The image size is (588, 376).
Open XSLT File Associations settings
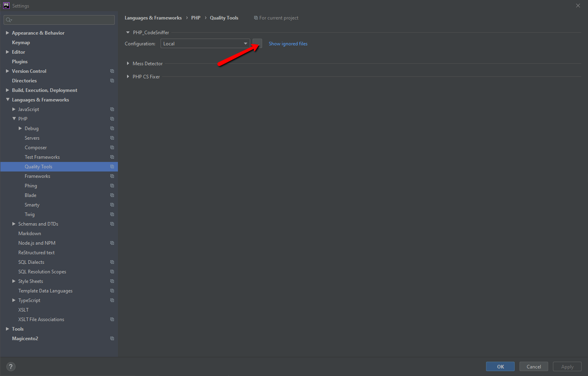(41, 320)
